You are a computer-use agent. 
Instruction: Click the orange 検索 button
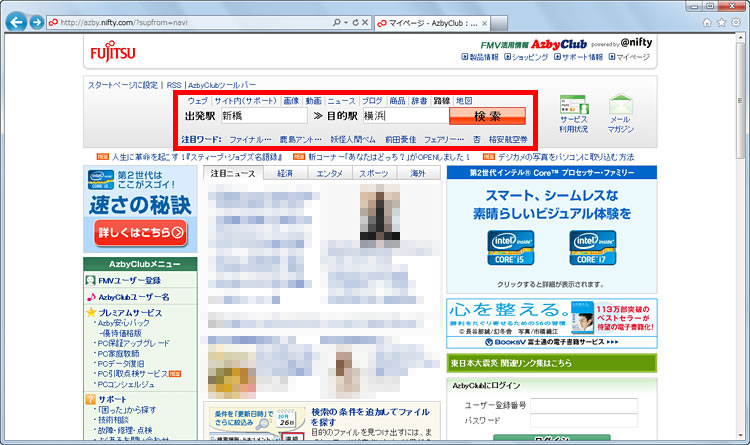tap(487, 116)
